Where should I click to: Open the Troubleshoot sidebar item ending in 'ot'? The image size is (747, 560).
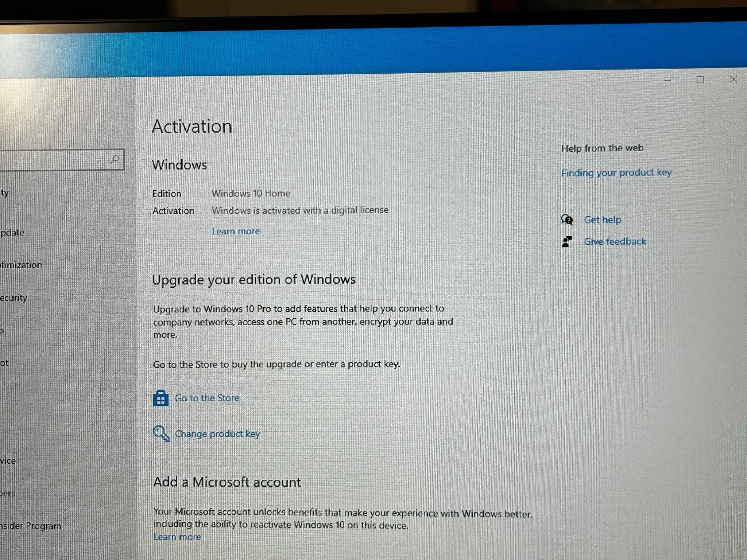coord(4,363)
